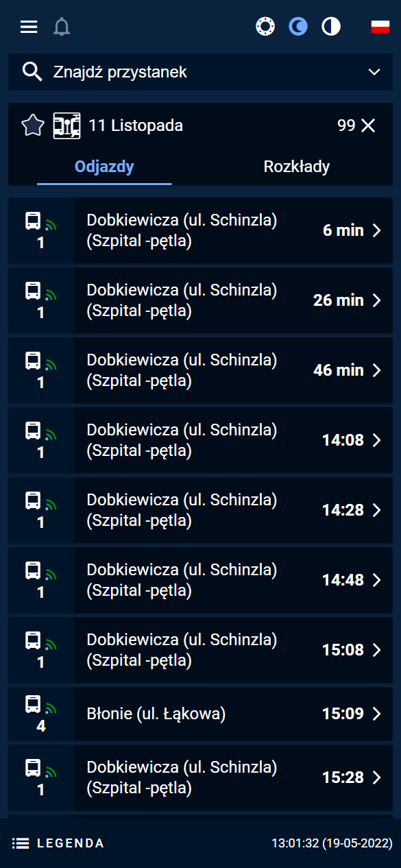The height and width of the screenshot is (868, 401).
Task: Expand the stop search dropdown arrow
Action: (x=374, y=72)
